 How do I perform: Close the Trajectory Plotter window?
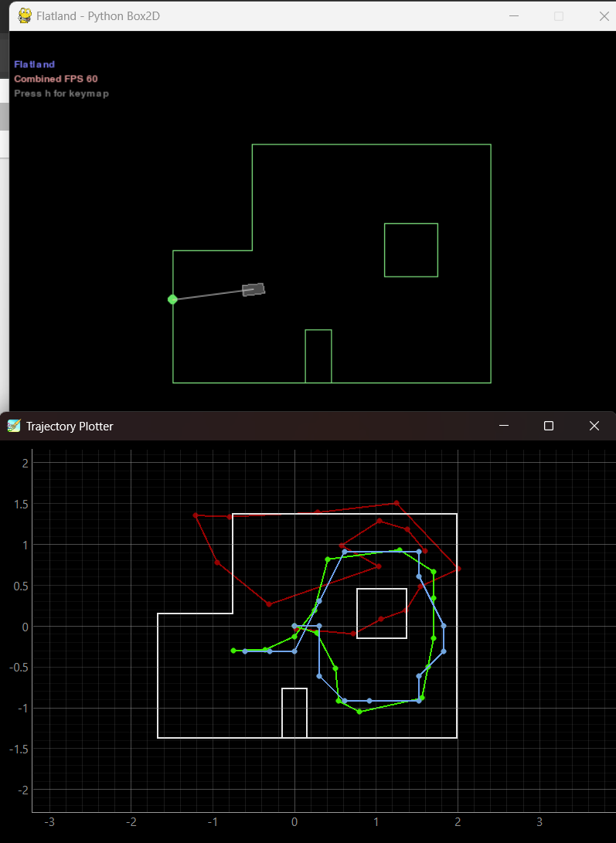click(594, 426)
